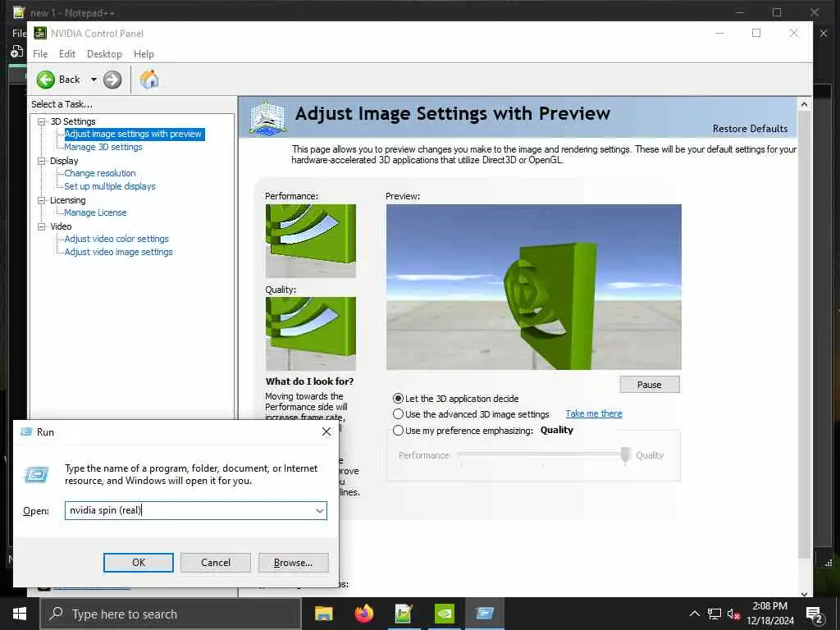Click the Browse... button
Image resolution: width=840 pixels, height=630 pixels.
(293, 563)
